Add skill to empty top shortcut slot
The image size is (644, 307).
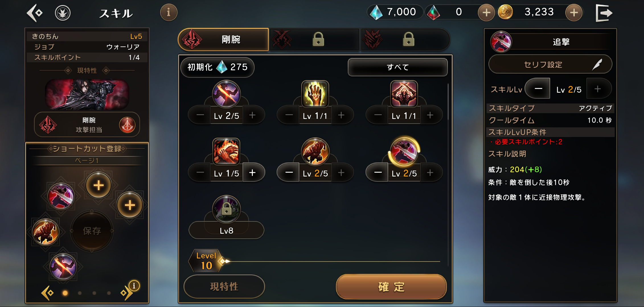pyautogui.click(x=99, y=185)
